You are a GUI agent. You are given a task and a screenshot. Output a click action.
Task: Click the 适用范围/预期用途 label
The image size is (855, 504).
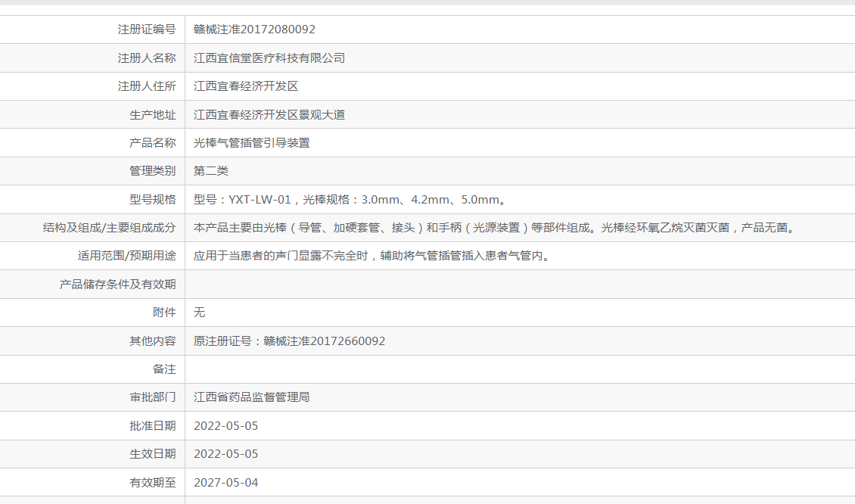[x=127, y=256]
